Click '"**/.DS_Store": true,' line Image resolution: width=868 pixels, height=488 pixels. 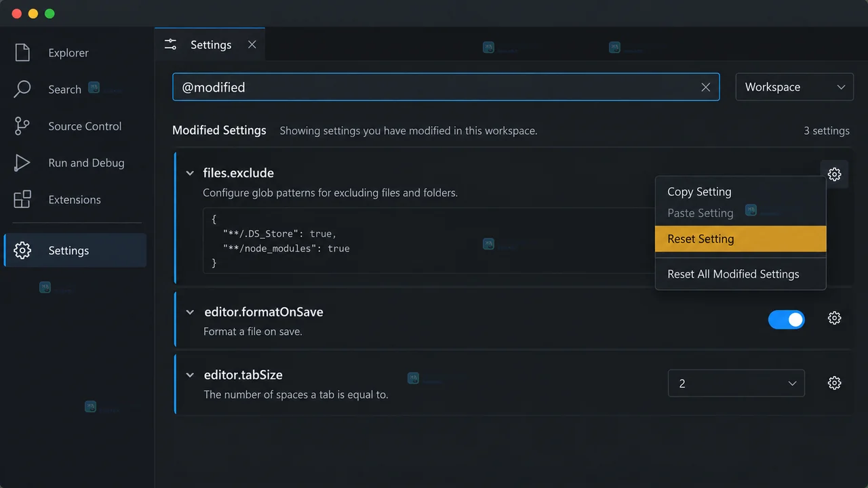279,233
